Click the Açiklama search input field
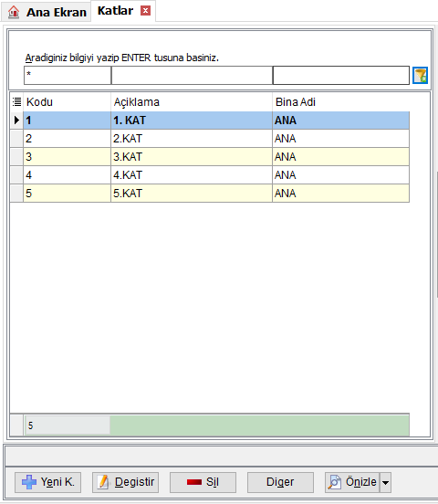438x504 pixels. [x=192, y=75]
